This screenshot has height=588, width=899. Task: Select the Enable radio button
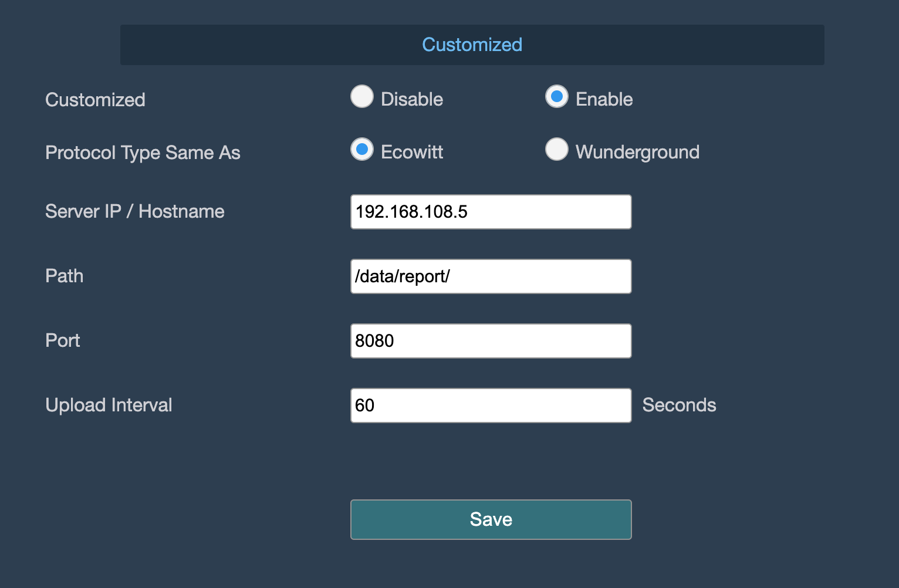coord(557,97)
